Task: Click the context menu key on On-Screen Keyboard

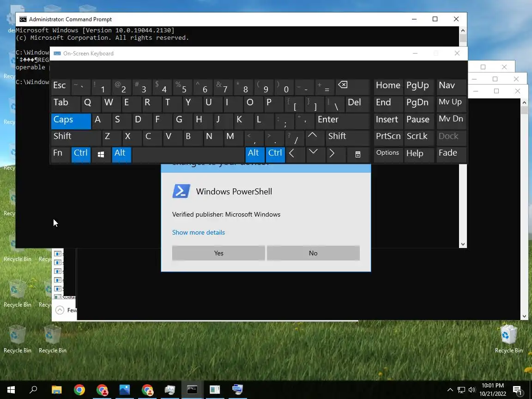Action: [357, 155]
